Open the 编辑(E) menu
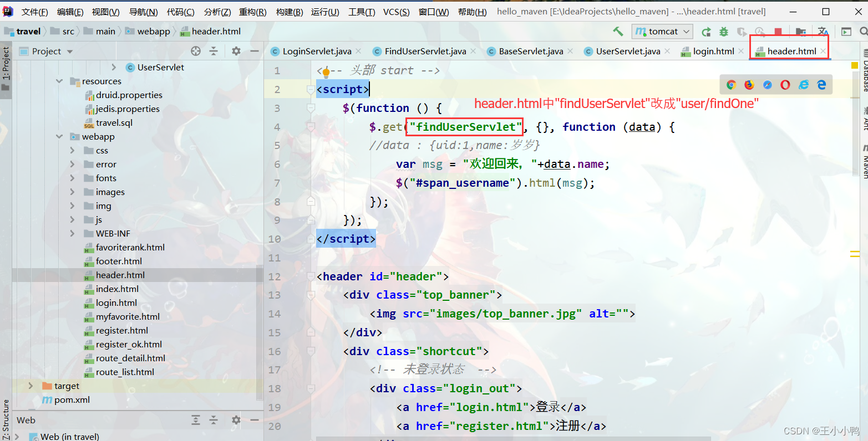This screenshot has width=868, height=441. click(x=70, y=12)
